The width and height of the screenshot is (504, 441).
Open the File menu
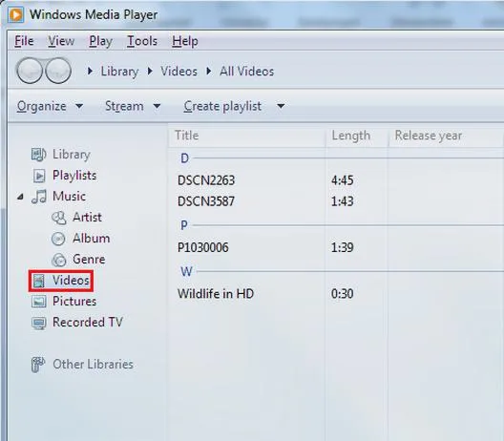[x=24, y=41]
